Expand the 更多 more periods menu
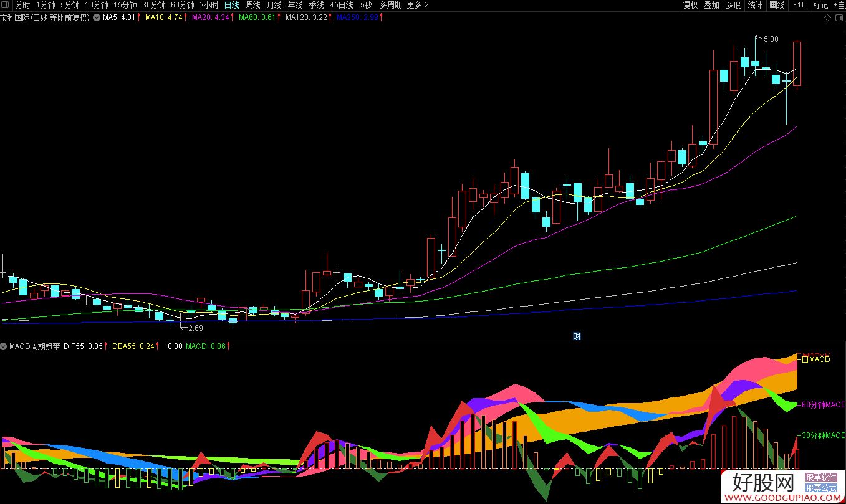The width and height of the screenshot is (846, 504). point(417,5)
